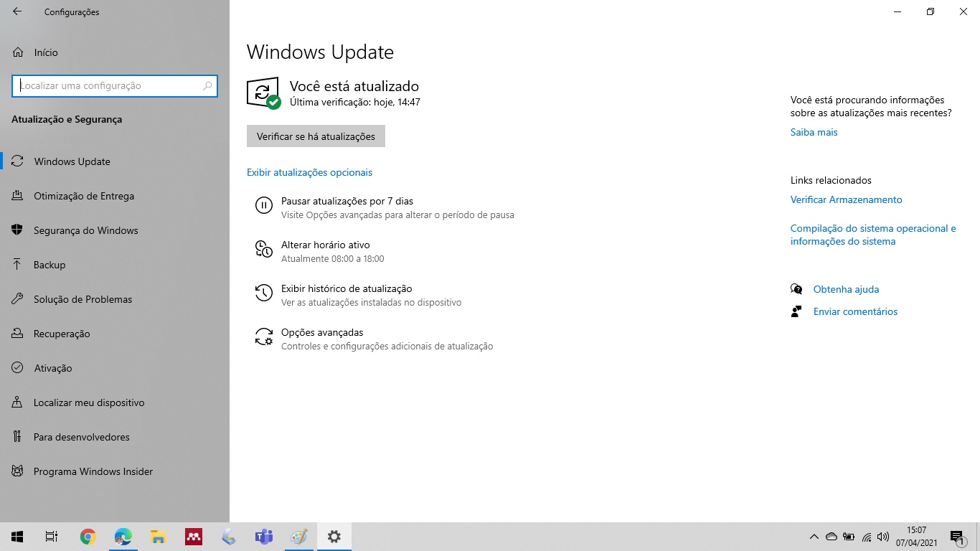
Task: Open Microsoft Teams from taskbar
Action: pyautogui.click(x=263, y=537)
